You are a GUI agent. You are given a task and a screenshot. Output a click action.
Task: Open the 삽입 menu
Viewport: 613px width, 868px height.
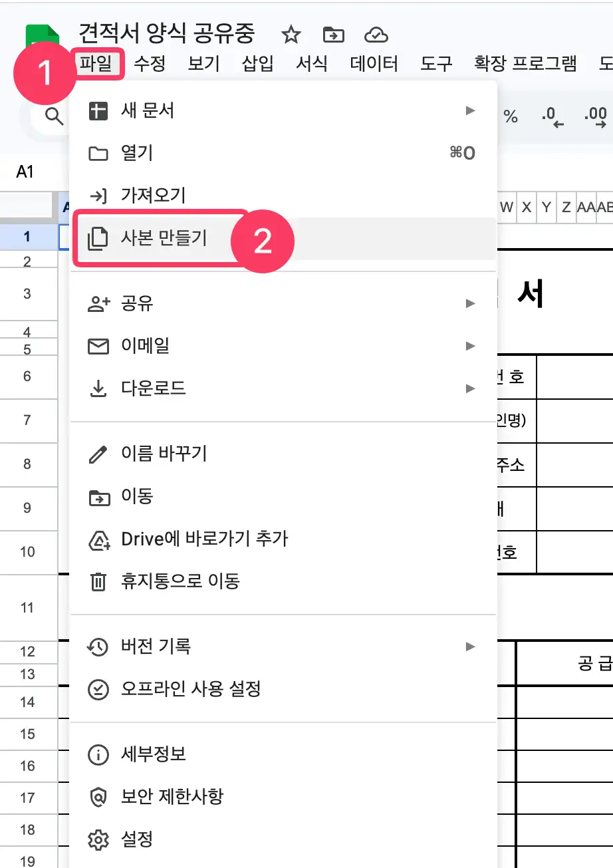click(x=257, y=65)
